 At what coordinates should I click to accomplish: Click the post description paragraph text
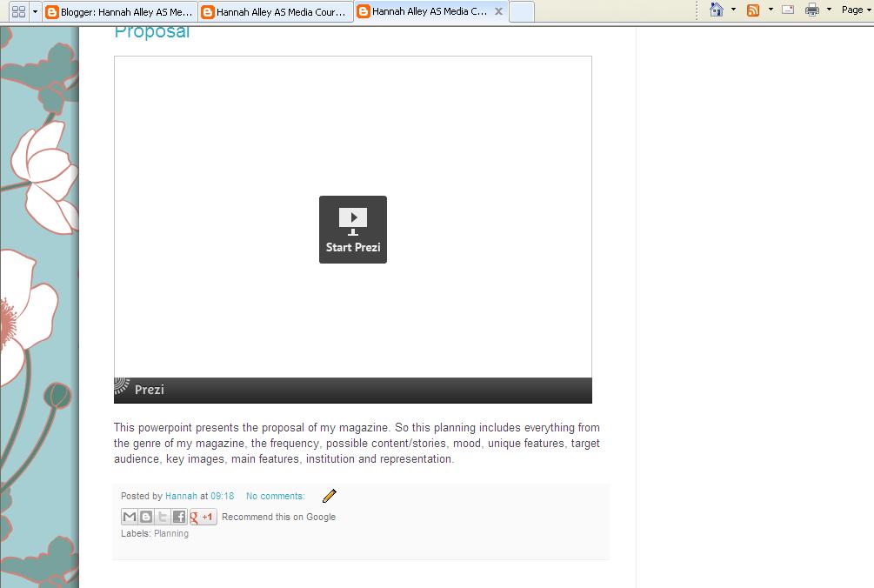point(357,443)
